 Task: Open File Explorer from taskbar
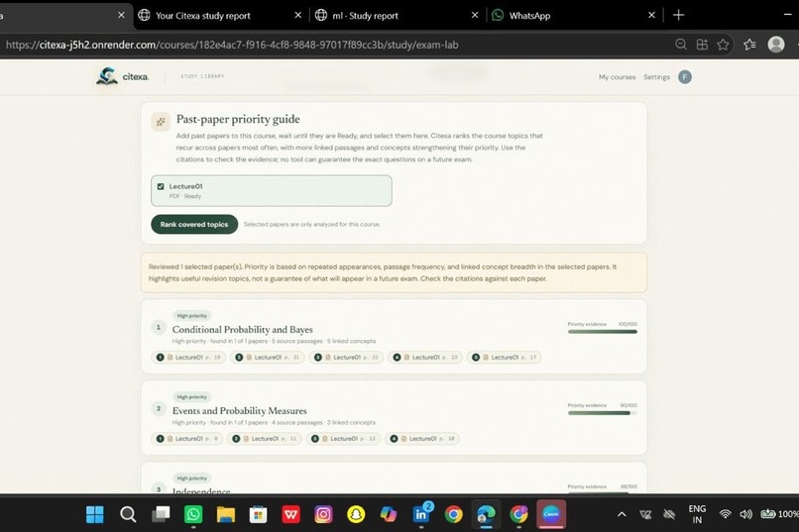pyautogui.click(x=226, y=515)
